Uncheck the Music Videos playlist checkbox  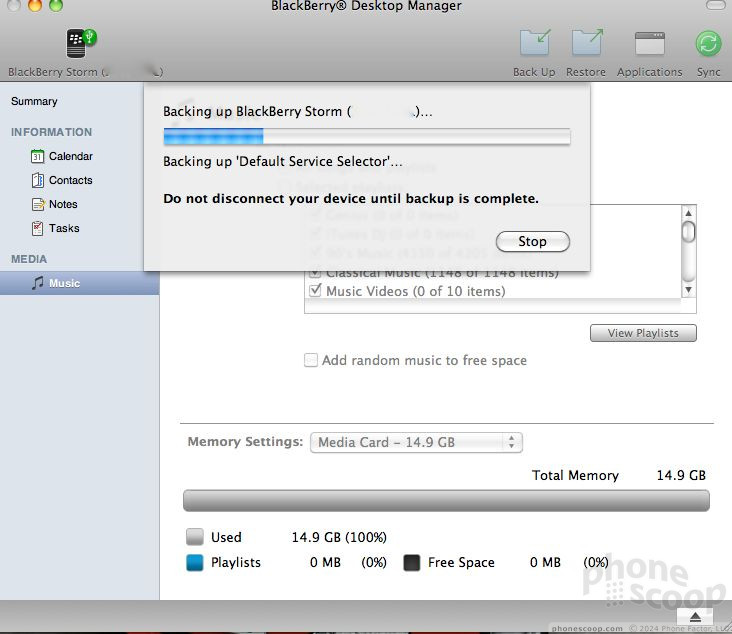pos(315,290)
